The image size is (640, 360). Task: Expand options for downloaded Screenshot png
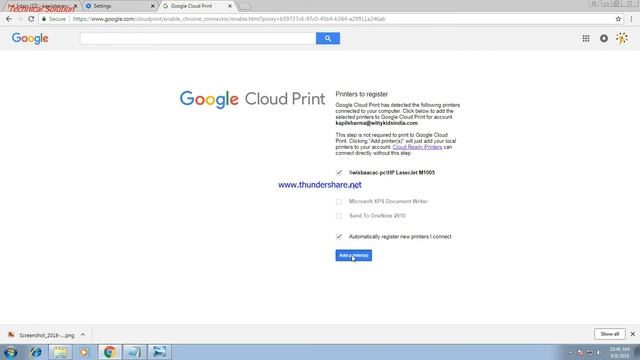(x=83, y=335)
